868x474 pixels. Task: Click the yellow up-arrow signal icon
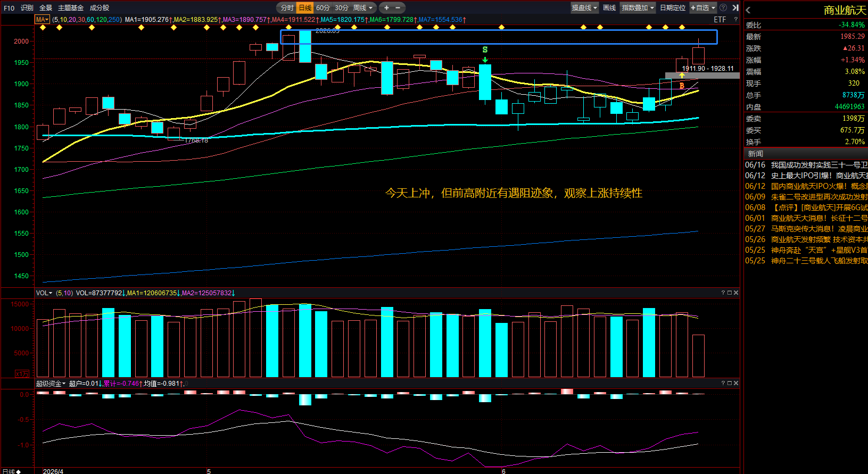682,76
